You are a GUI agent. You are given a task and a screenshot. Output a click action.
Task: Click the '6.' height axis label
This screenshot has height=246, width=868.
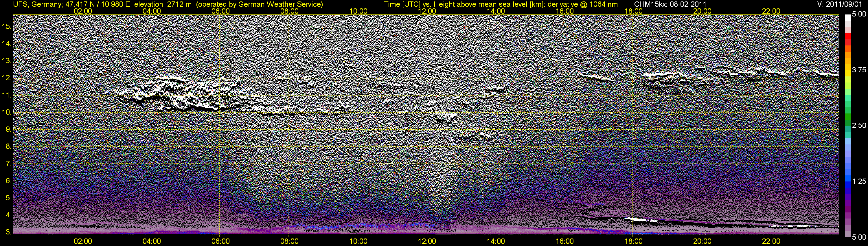[x=8, y=181]
